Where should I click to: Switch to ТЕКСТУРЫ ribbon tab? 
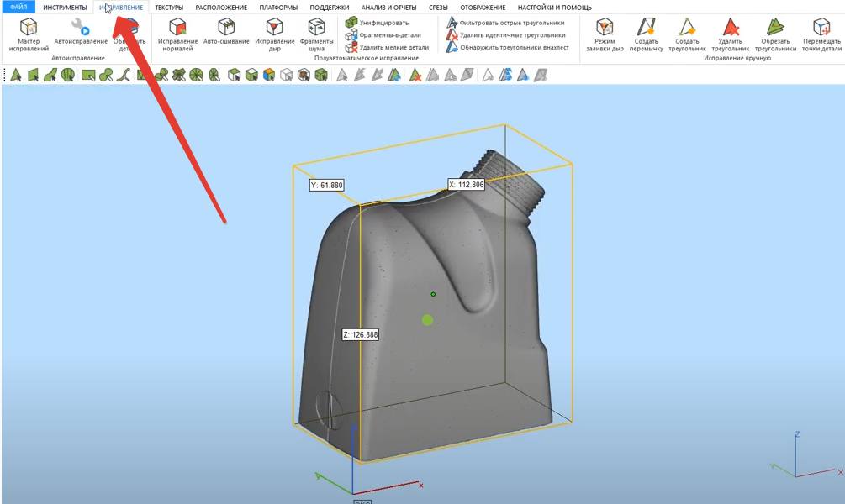pyautogui.click(x=168, y=7)
